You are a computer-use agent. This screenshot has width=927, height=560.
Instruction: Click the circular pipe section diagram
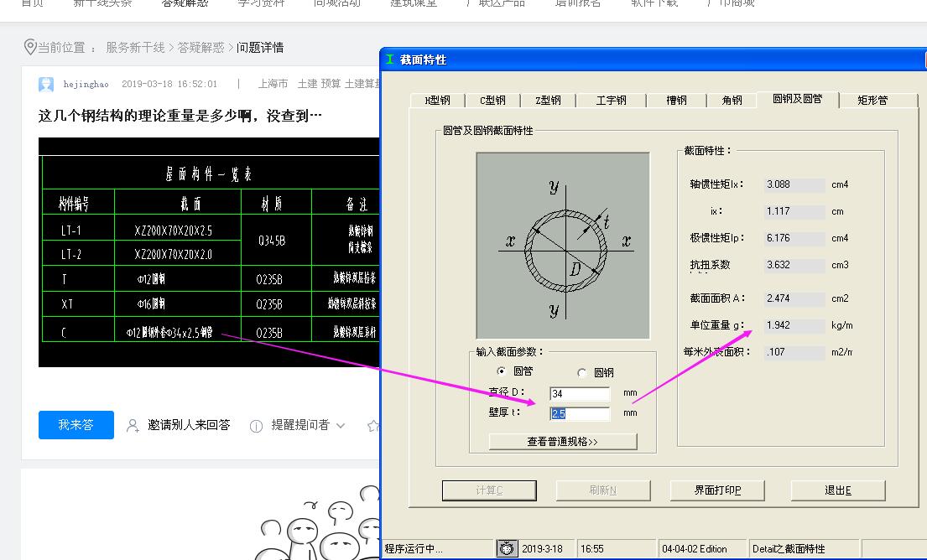click(563, 246)
